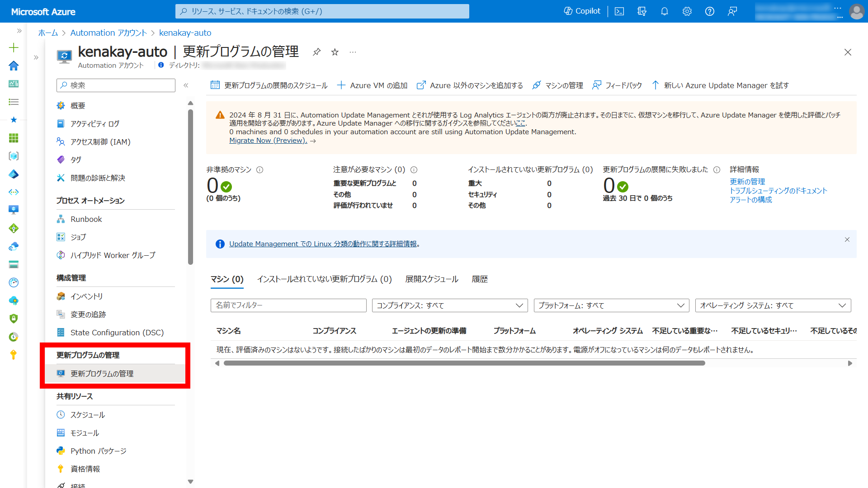Open コンプライアンス: すべて dropdown
This screenshot has height=488, width=868.
450,305
